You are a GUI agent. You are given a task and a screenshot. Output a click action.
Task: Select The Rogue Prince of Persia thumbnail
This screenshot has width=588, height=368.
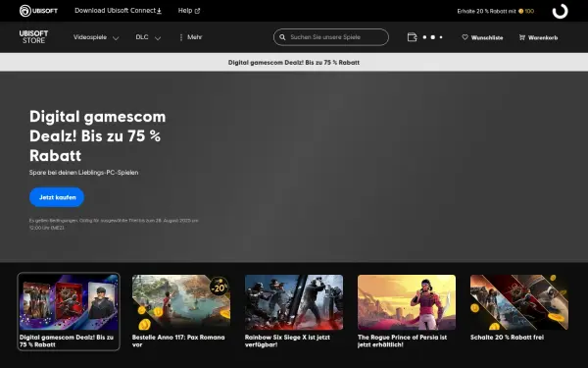tap(407, 302)
